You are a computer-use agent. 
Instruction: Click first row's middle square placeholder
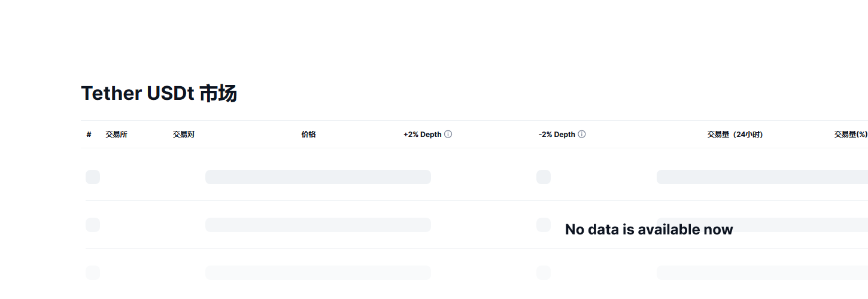pos(544,177)
